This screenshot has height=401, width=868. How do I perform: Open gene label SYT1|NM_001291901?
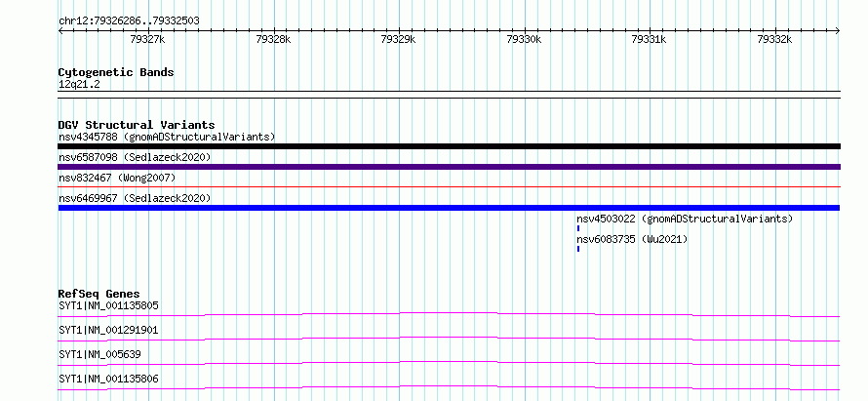(x=108, y=330)
